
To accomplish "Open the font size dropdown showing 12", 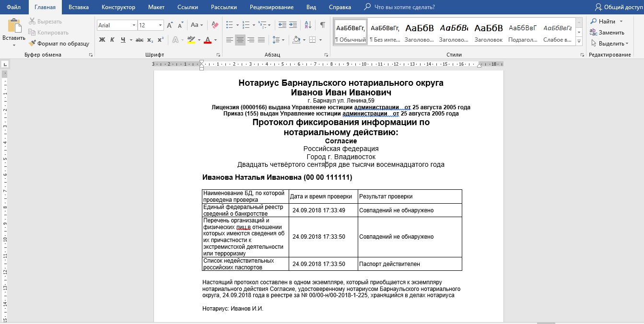I will tap(160, 25).
